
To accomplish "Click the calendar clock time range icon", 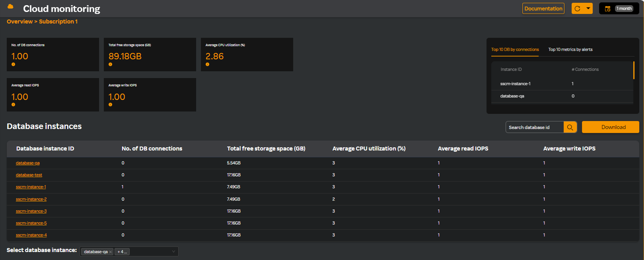I will (607, 9).
